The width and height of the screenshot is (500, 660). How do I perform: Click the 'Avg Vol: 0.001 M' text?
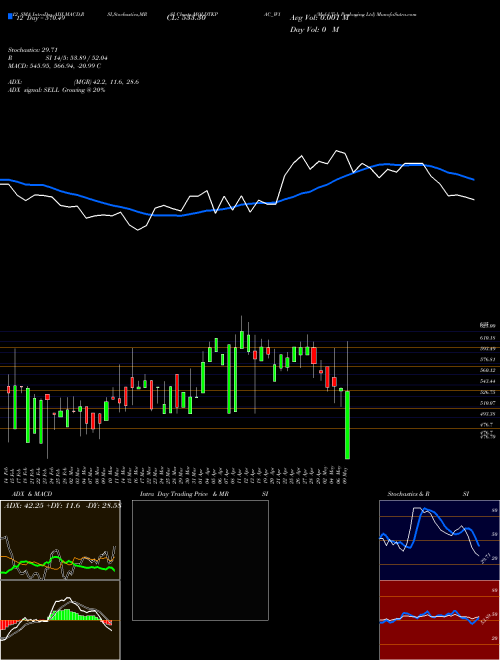pyautogui.click(x=320, y=18)
